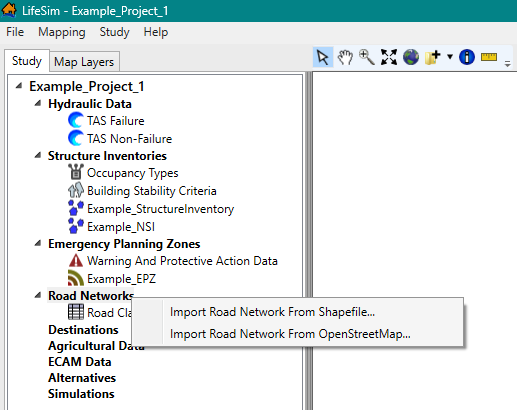Select Building Stability Criteria text
The height and width of the screenshot is (410, 517).
(x=152, y=191)
